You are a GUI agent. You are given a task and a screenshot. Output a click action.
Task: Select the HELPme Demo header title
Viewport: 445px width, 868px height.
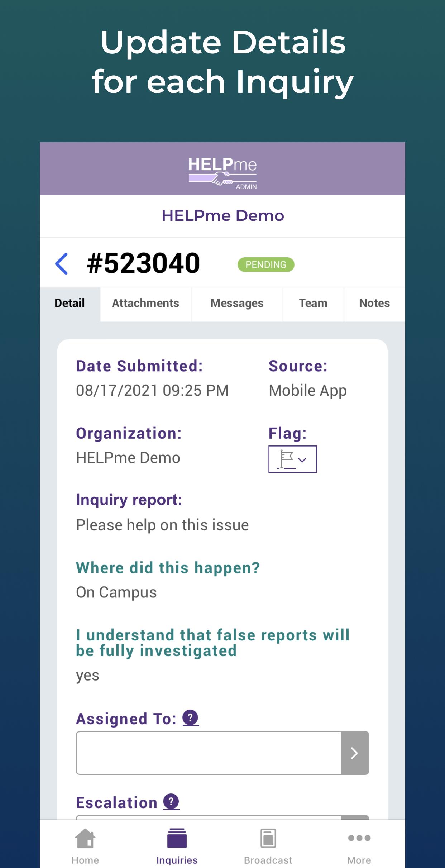(222, 216)
